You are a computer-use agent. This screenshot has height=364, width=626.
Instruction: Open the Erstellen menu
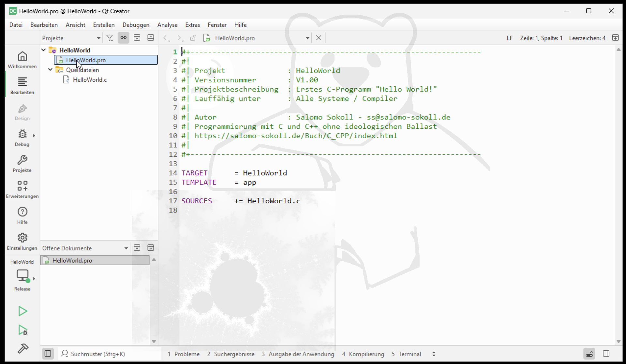tap(104, 25)
